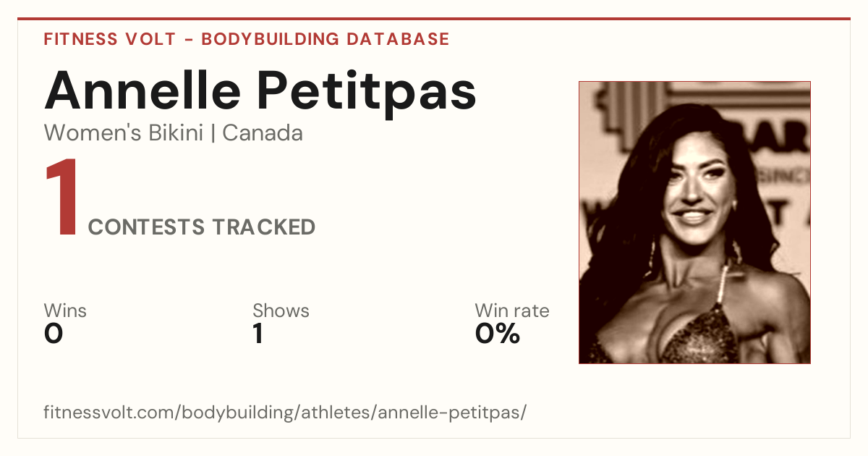Click the pipe separator between Bikini and Canada
The width and height of the screenshot is (868, 456).
213,134
